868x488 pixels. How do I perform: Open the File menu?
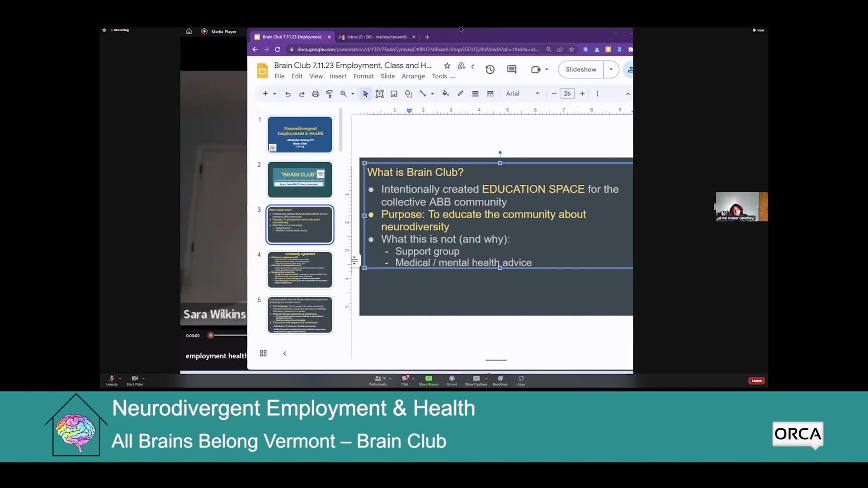[x=279, y=76]
